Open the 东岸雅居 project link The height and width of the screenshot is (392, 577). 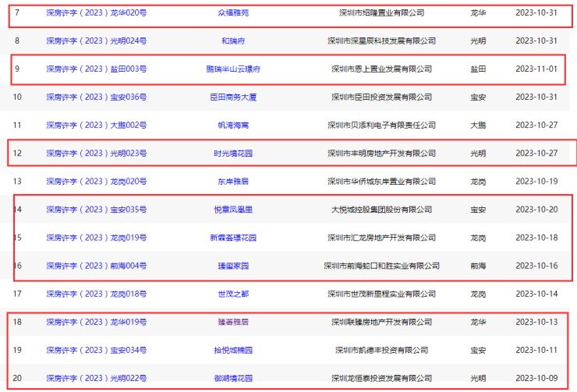pyautogui.click(x=233, y=182)
